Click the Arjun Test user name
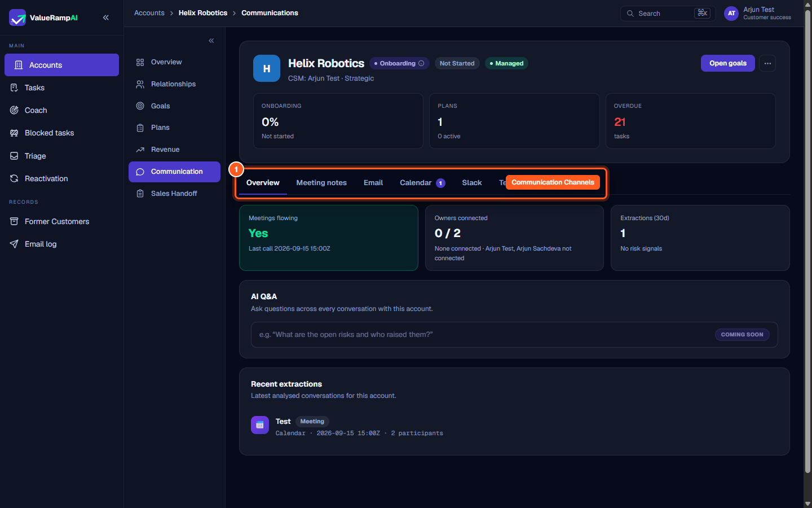Viewport: 812px width, 508px height. pyautogui.click(x=758, y=10)
